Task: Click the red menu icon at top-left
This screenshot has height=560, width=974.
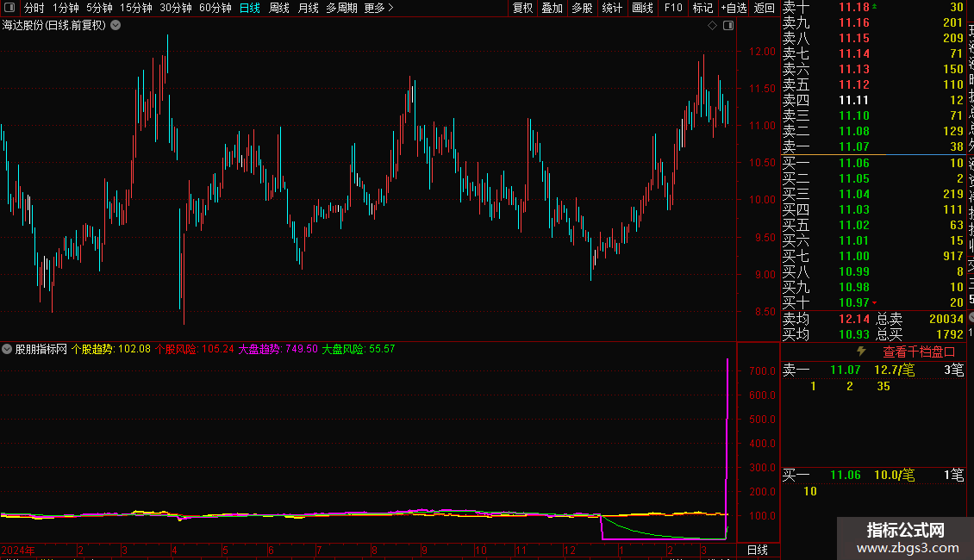Action: [9, 8]
